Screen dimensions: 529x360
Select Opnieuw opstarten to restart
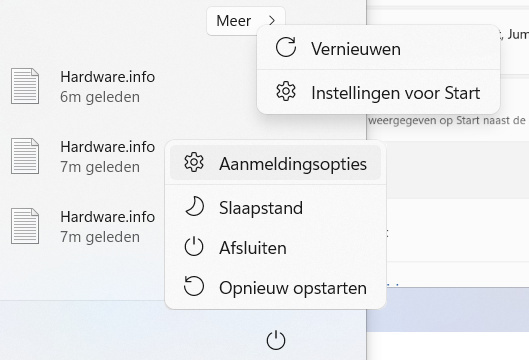275,287
